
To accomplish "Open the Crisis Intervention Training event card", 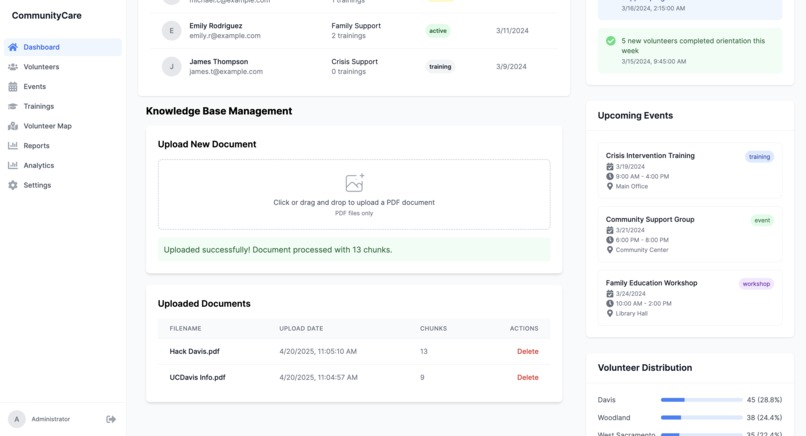I will coord(690,170).
